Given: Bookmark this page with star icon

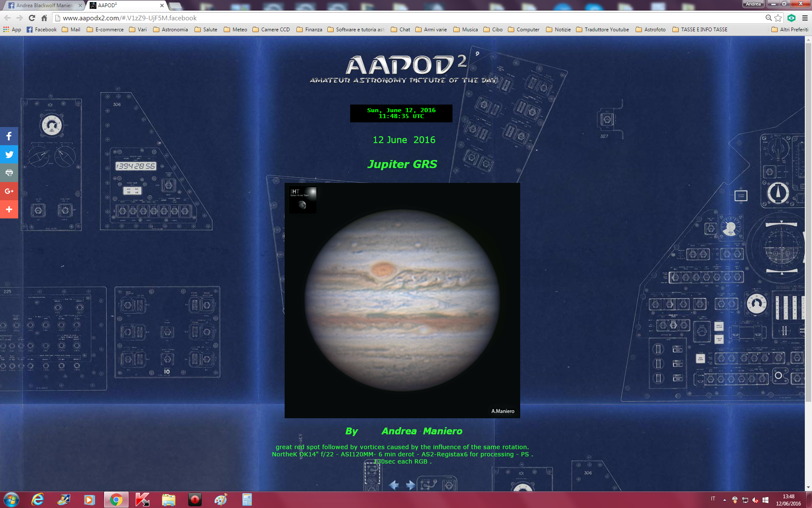Looking at the screenshot, I should pos(778,18).
